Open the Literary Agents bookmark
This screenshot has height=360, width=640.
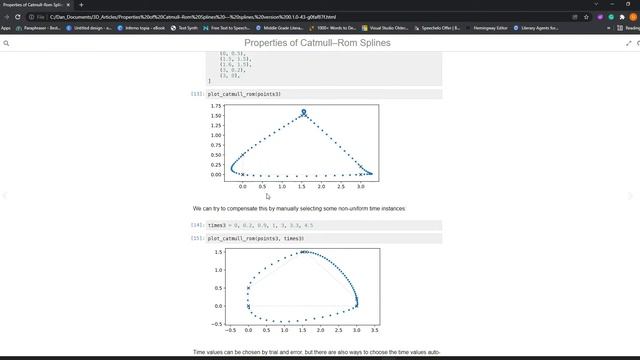click(x=536, y=28)
